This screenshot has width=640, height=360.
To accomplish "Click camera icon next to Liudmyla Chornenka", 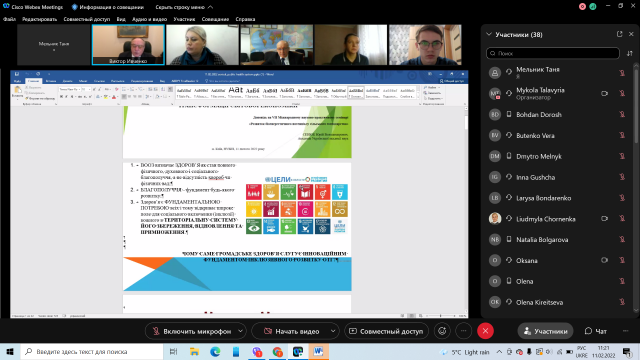I will (604, 219).
